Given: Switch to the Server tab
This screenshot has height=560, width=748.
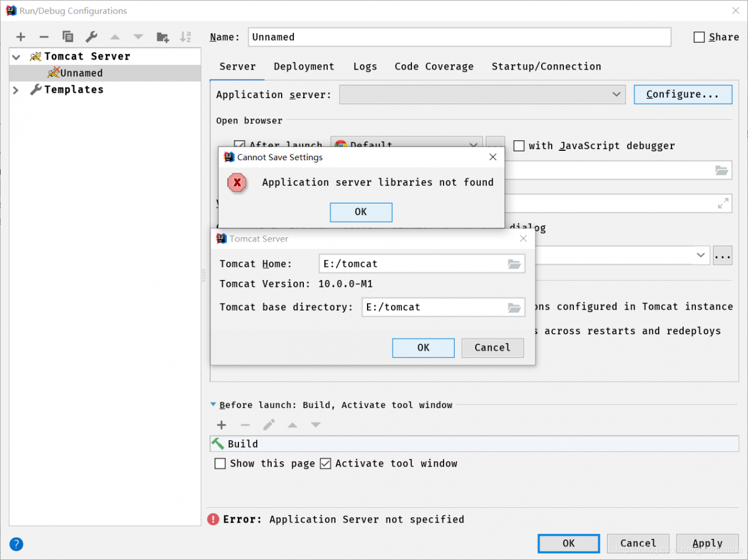Looking at the screenshot, I should point(237,67).
